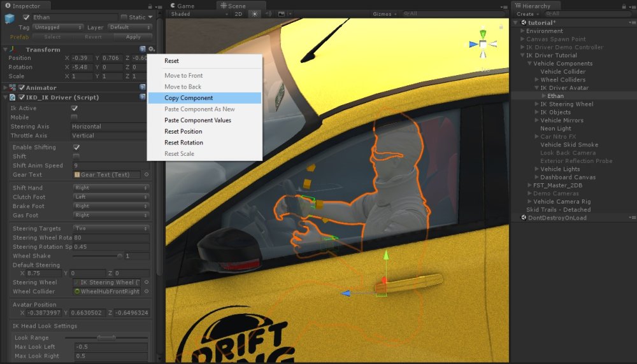The image size is (637, 364).
Task: Edit Max Look Left value field
Action: [x=111, y=347]
